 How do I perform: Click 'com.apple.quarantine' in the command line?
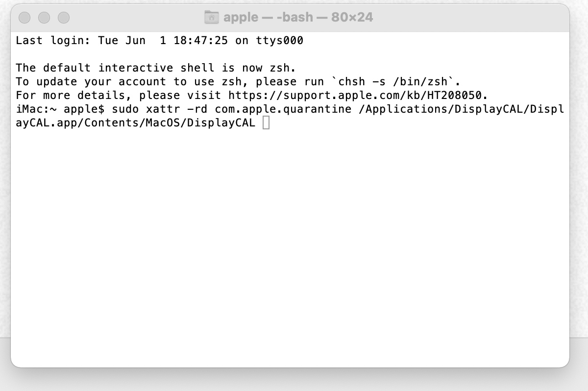[283, 109]
